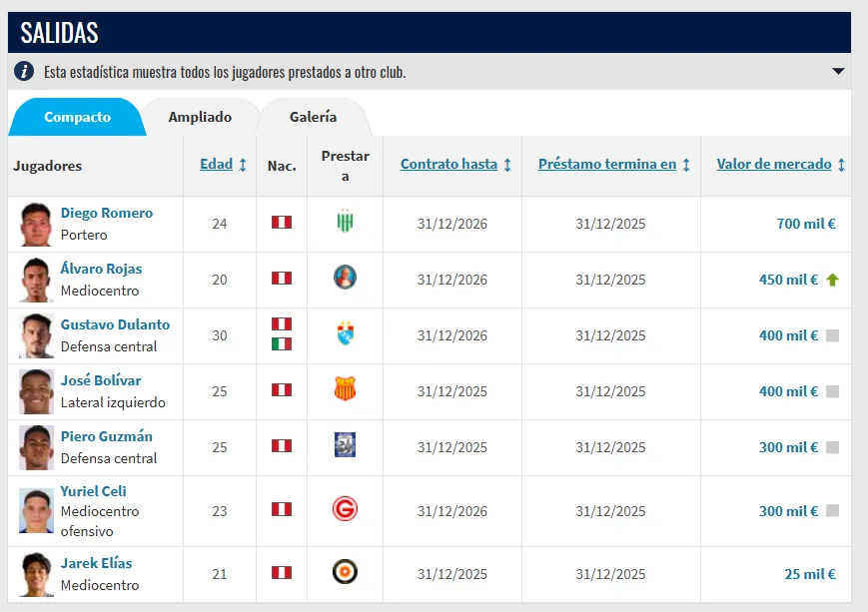868x612 pixels.
Task: Click the green value-increase arrow beside 450 mil €
Action: 832,280
